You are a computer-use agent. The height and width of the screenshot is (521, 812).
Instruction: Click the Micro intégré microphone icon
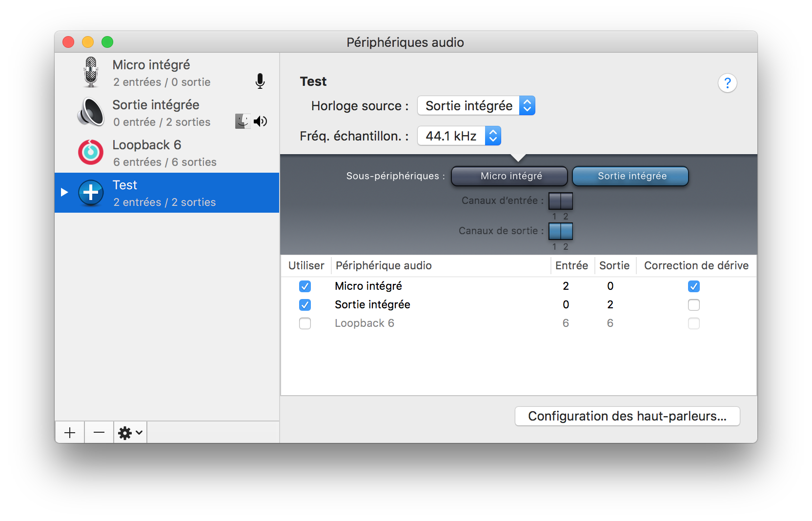pyautogui.click(x=91, y=72)
